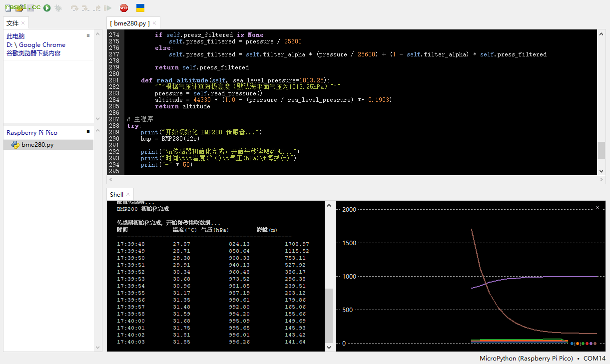Click the Python icon beside bme280.py
The image size is (610, 364).
15,145
